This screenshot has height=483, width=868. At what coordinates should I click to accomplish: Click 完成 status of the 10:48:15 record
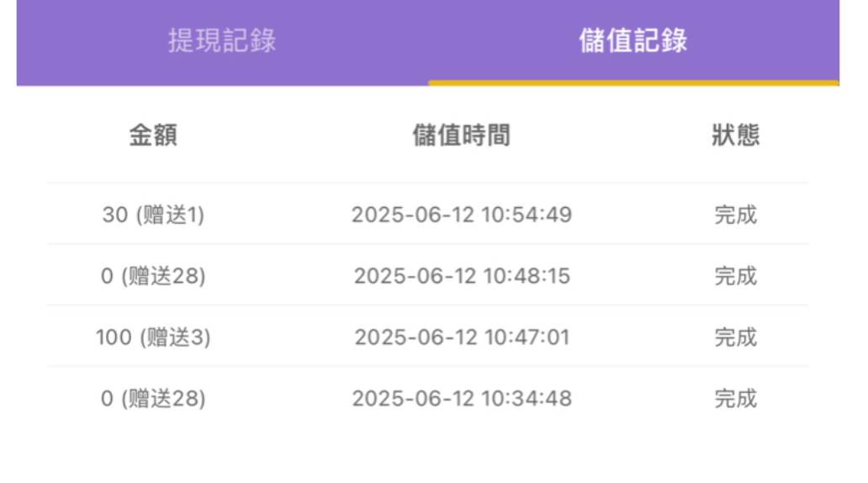tap(736, 276)
